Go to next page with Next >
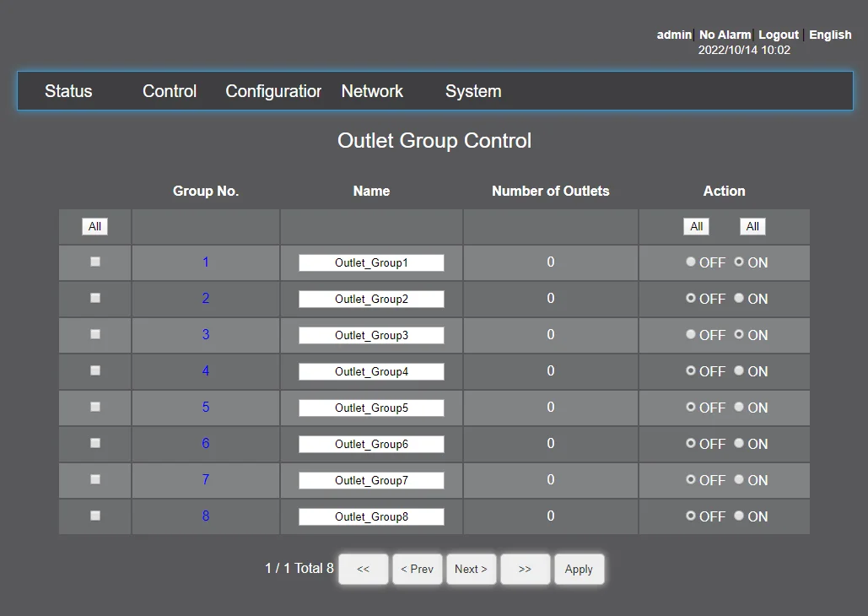 pos(471,569)
